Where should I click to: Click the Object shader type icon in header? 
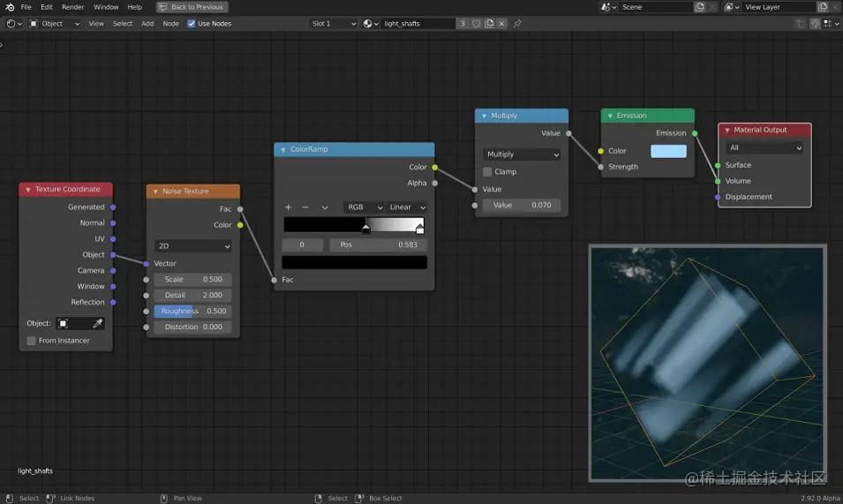click(34, 24)
